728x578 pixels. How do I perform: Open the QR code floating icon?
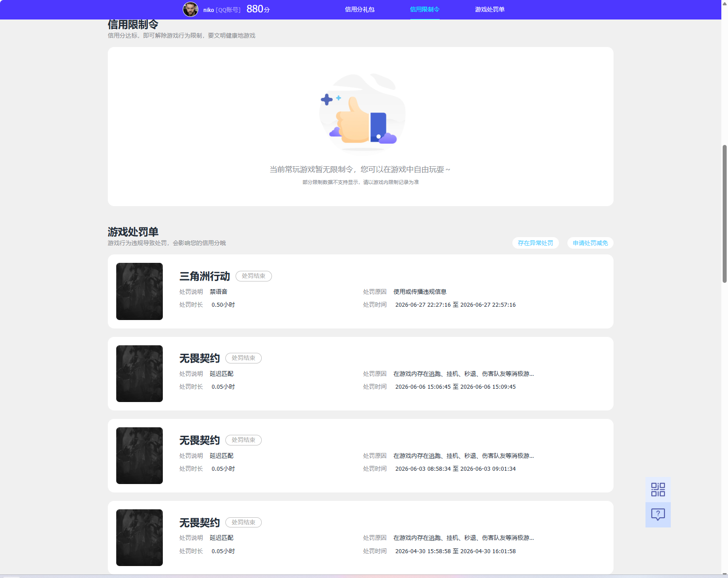pos(658,489)
